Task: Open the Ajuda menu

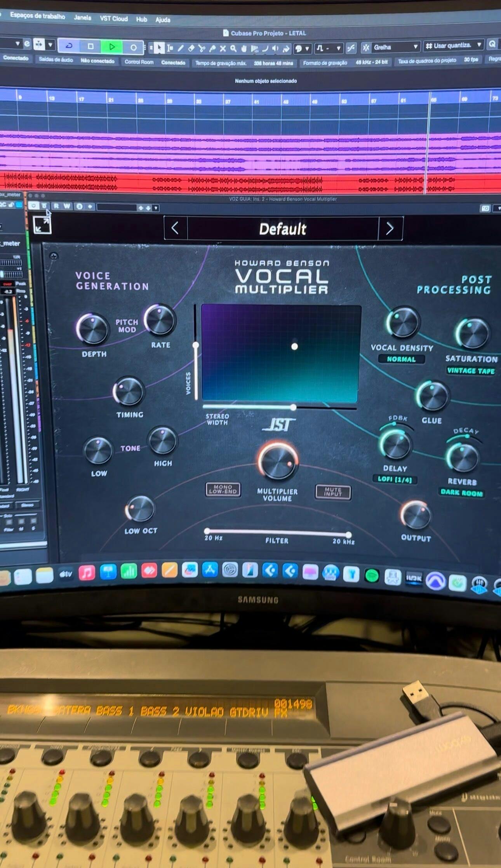Action: click(163, 19)
